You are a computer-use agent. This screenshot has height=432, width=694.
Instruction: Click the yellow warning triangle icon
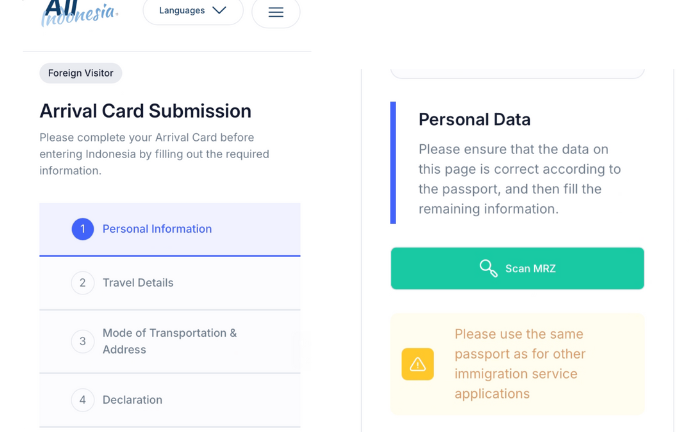418,364
